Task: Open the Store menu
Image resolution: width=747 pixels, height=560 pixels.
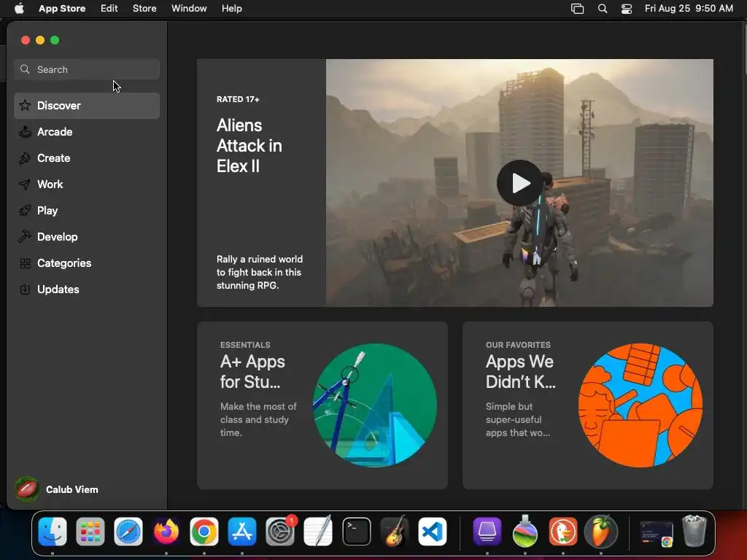Action: click(144, 9)
